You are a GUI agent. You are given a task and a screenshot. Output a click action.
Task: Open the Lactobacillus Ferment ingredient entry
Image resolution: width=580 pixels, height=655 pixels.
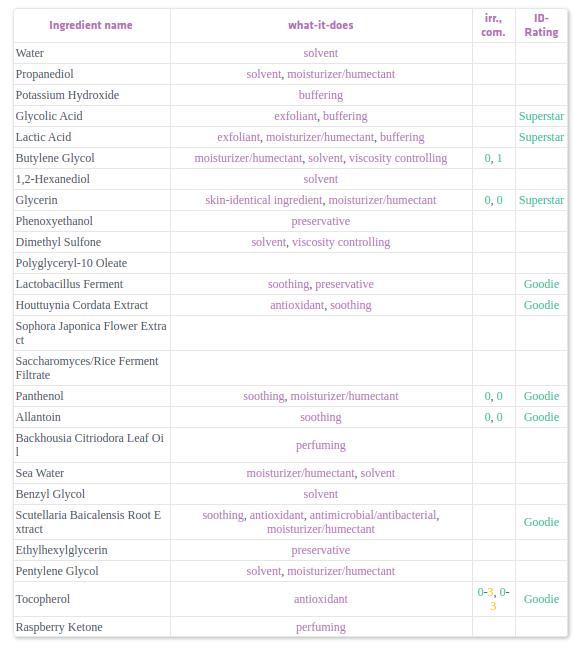pos(69,284)
